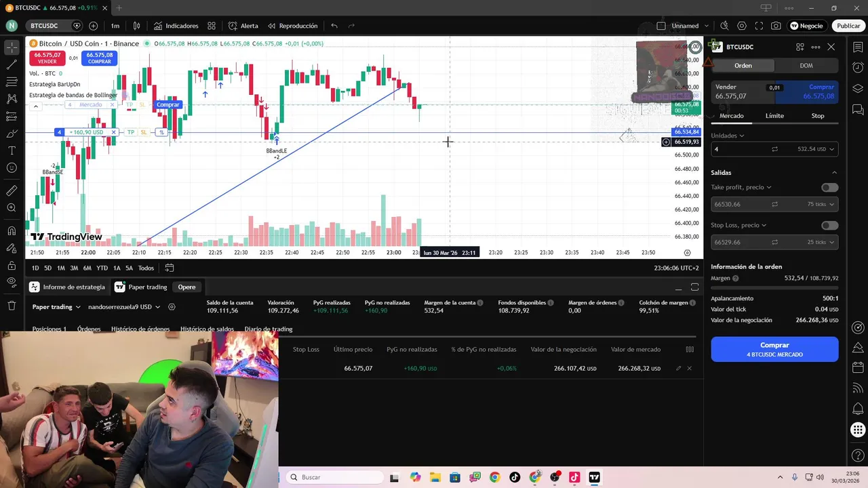Viewport: 868px width, 488px height.
Task: Hide all drawings with eye icon
Action: pos(12,282)
